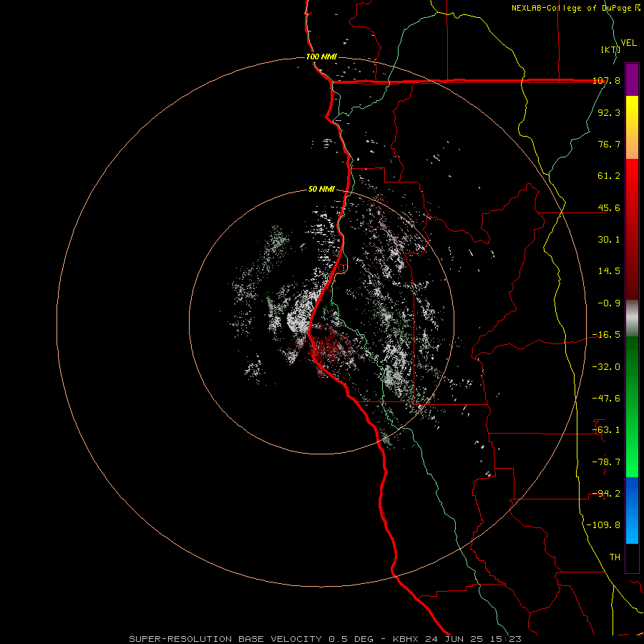Click the -109.8 velocity scale value
644x644 pixels.
tap(603, 525)
